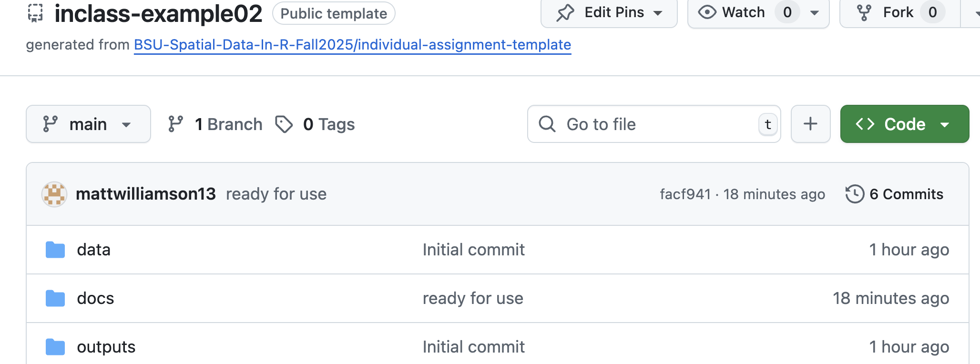Click the pin icon in Edit Pins

click(565, 12)
